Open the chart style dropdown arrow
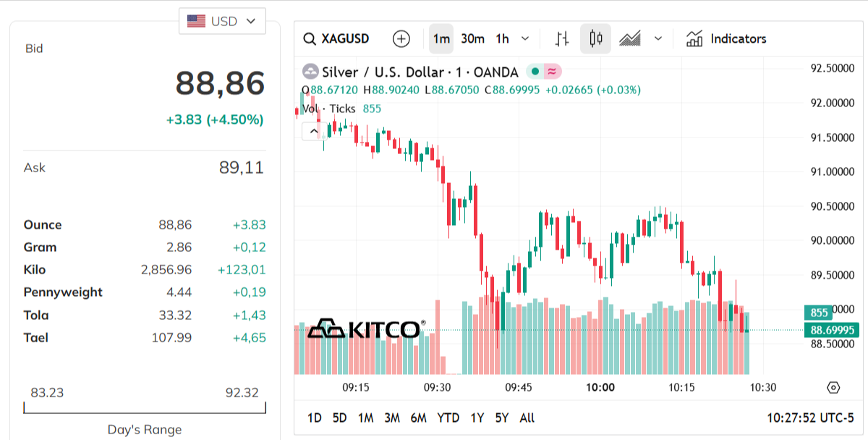This screenshot has height=440, width=868. click(x=657, y=38)
